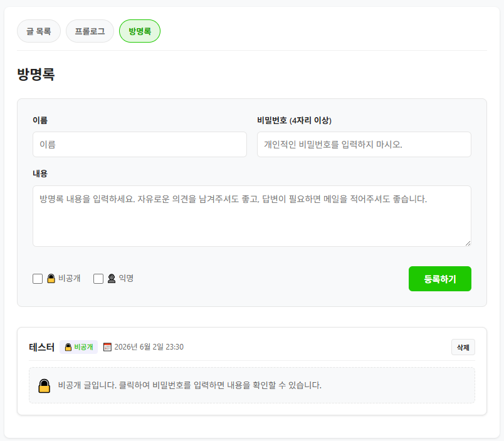Click the 비밀번호 input field

tap(364, 144)
